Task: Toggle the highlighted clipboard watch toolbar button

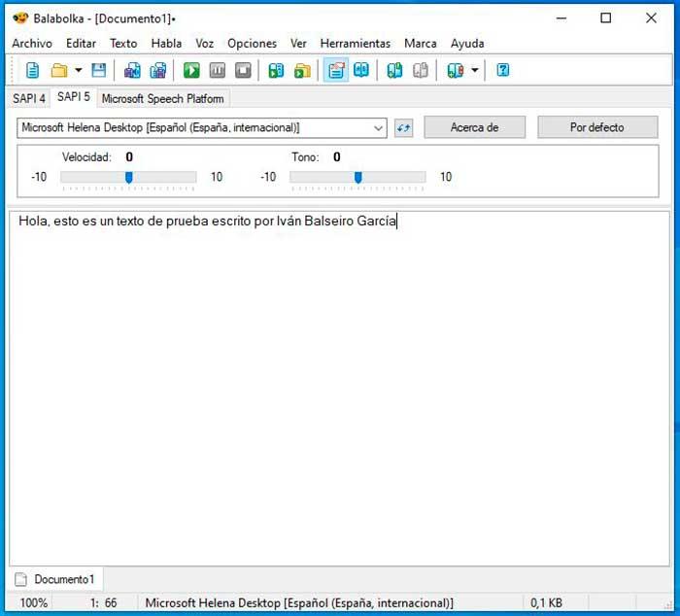Action: click(x=336, y=70)
